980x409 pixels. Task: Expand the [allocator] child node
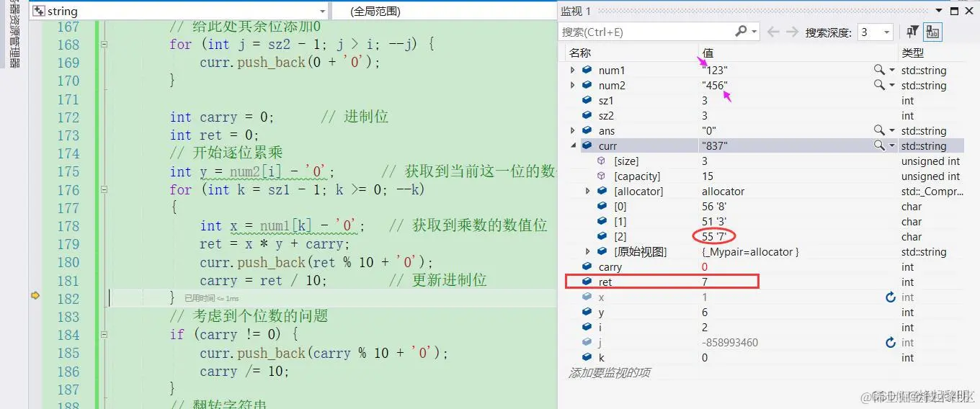tap(587, 192)
